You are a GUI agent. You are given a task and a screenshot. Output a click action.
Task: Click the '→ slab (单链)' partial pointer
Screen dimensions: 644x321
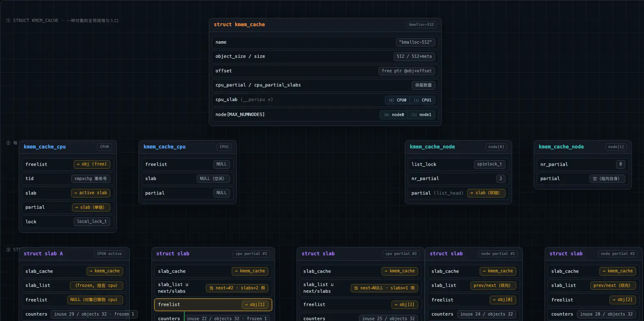pyautogui.click(x=91, y=207)
